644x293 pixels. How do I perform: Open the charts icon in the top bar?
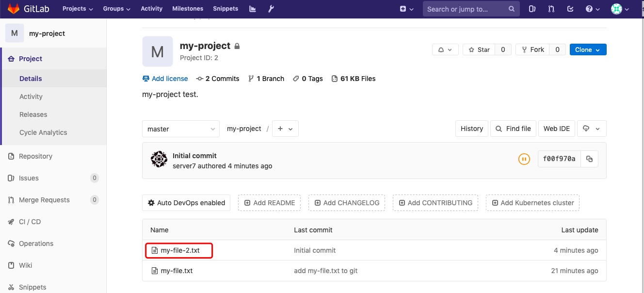(252, 8)
